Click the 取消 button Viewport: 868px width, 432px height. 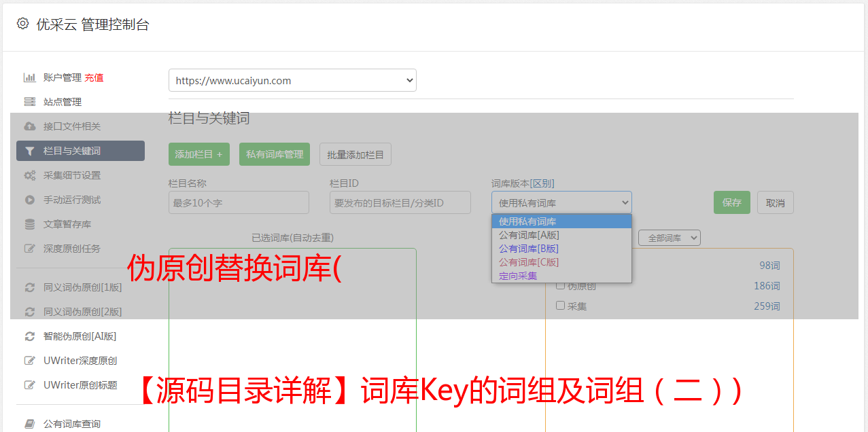[x=776, y=202]
